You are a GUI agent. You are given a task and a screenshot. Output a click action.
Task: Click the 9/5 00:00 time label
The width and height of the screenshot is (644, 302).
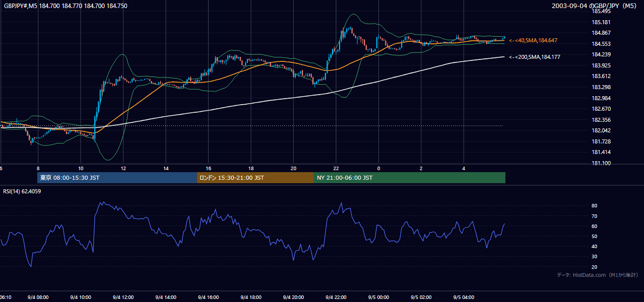379,297
